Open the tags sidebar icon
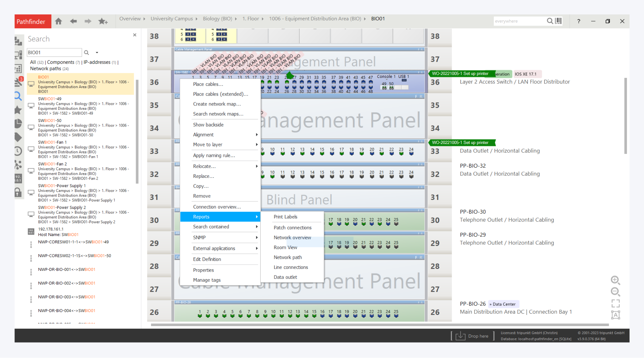Viewport: 644px width, 358px height. [18, 137]
